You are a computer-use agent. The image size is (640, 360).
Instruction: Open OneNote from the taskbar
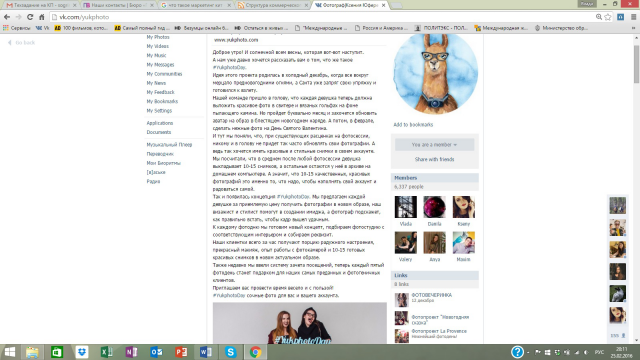pyautogui.click(x=131, y=352)
